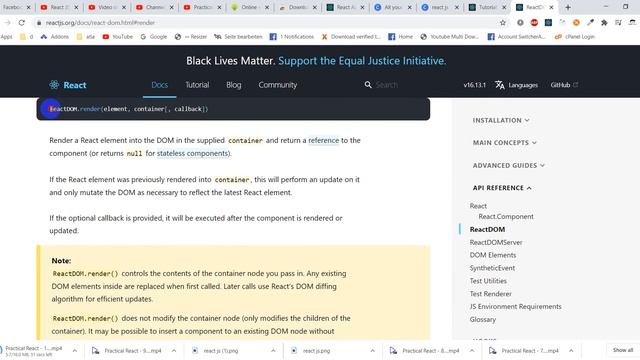Viewport: 640px width, 360px height.
Task: Click the red Adblock extension icon
Action: point(534,22)
